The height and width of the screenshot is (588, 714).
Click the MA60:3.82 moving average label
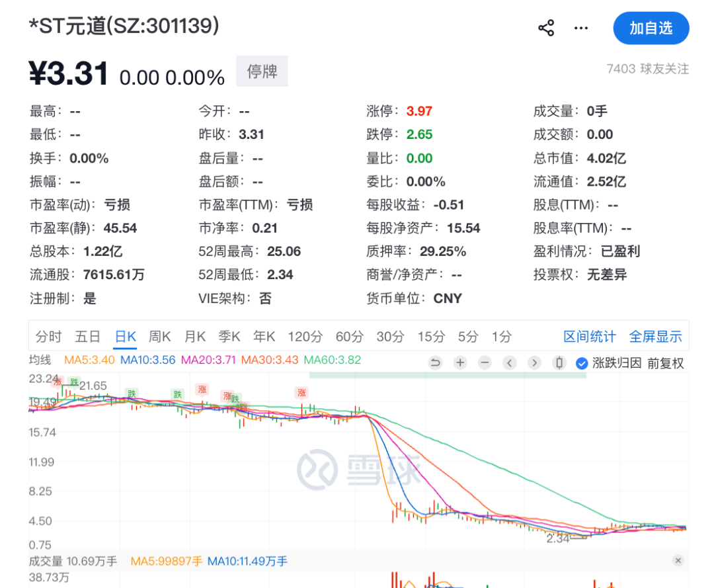[333, 360]
